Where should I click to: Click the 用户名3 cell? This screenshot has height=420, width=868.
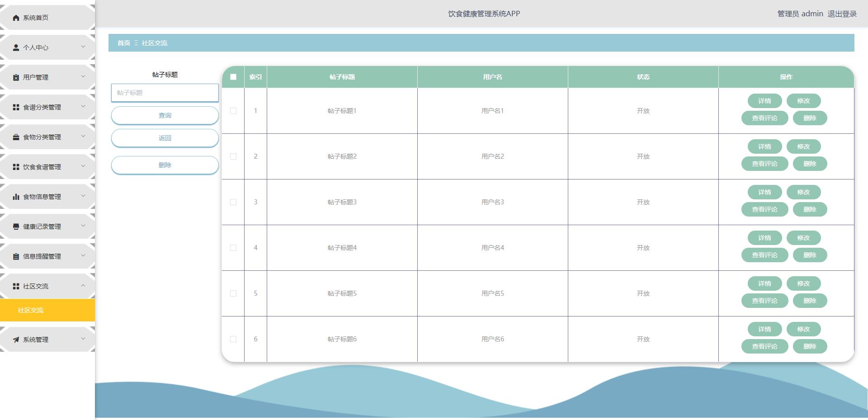493,202
